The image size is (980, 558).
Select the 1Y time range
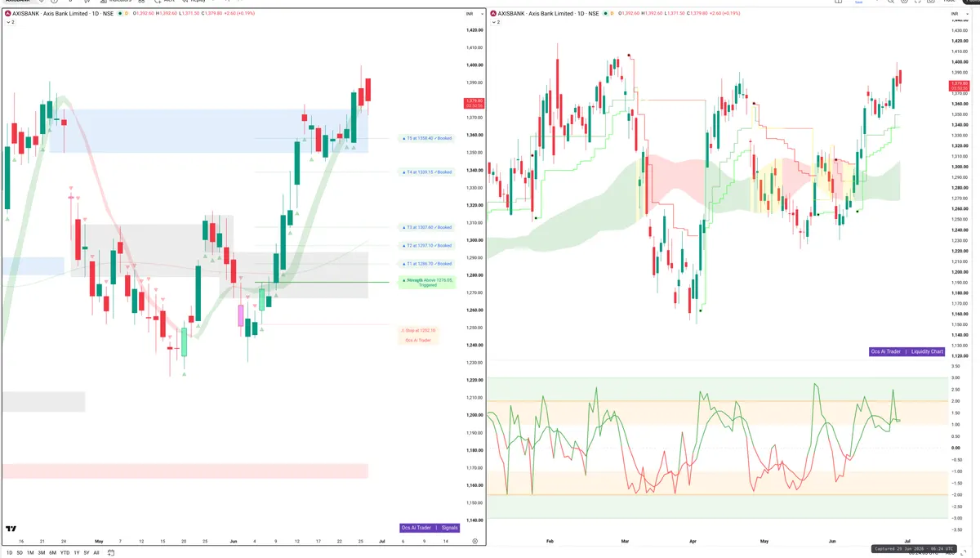77,553
